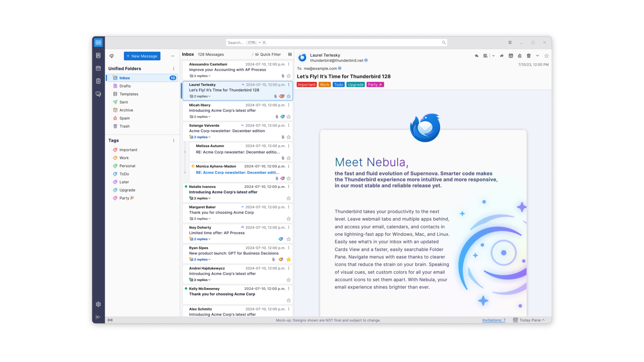Screen dimensions: 644x362
Task: Open the Invitations: 7 link
Action: coord(494,320)
